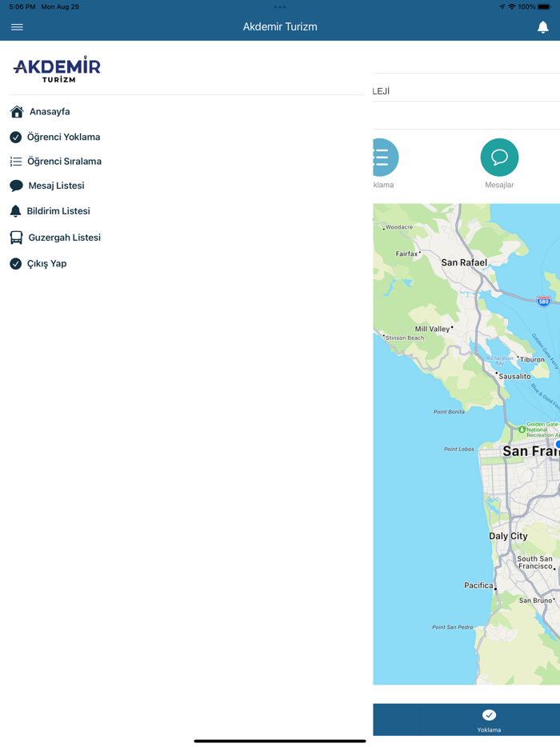Tap the Yoklama tab label
The width and height of the screenshot is (560, 747).
pos(489,730)
